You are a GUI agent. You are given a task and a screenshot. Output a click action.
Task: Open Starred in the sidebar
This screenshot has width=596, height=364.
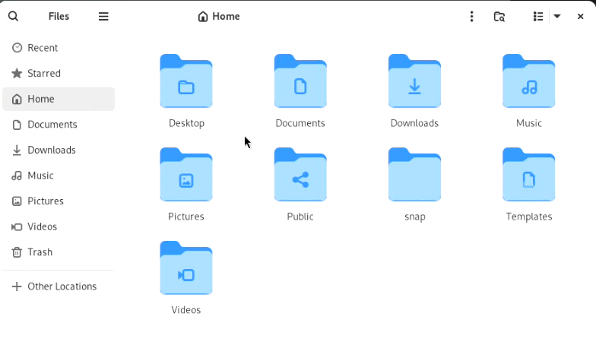coord(44,74)
